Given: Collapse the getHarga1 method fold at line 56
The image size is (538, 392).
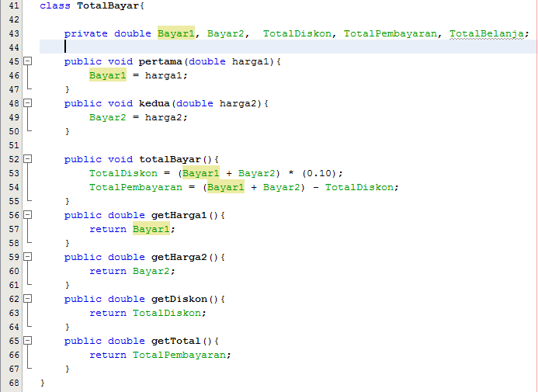Looking at the screenshot, I should click(27, 215).
